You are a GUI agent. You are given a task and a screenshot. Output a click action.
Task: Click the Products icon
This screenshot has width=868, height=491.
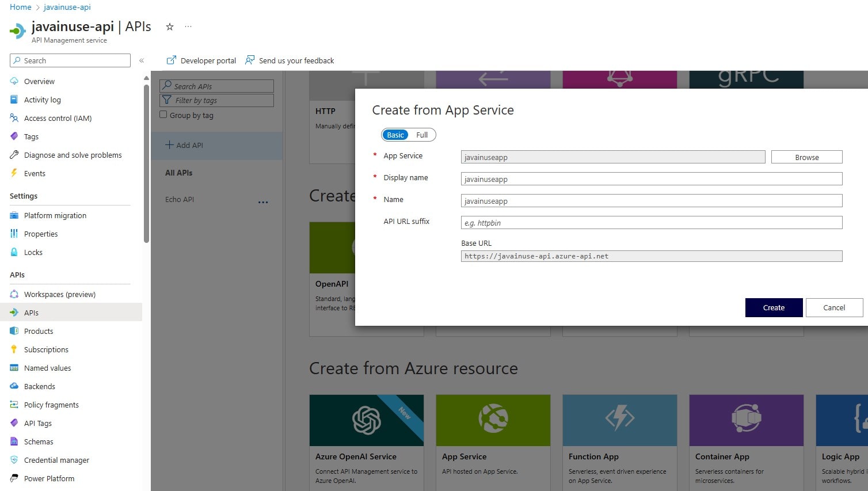pos(14,331)
